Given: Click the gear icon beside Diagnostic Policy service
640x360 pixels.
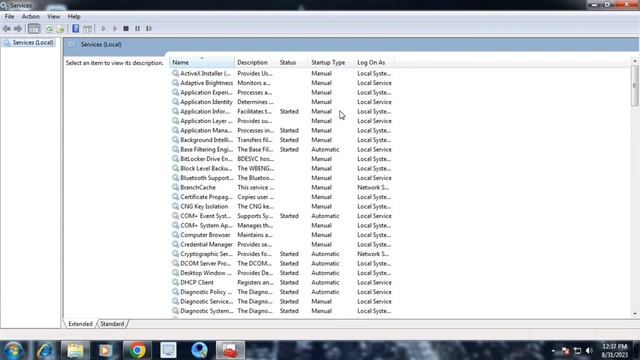Looking at the screenshot, I should (175, 292).
